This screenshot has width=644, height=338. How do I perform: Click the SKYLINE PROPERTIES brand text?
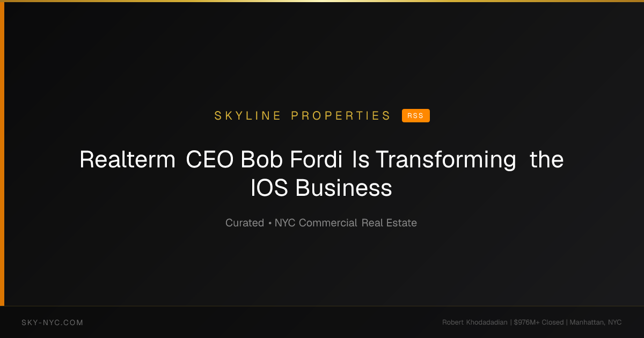tap(303, 116)
